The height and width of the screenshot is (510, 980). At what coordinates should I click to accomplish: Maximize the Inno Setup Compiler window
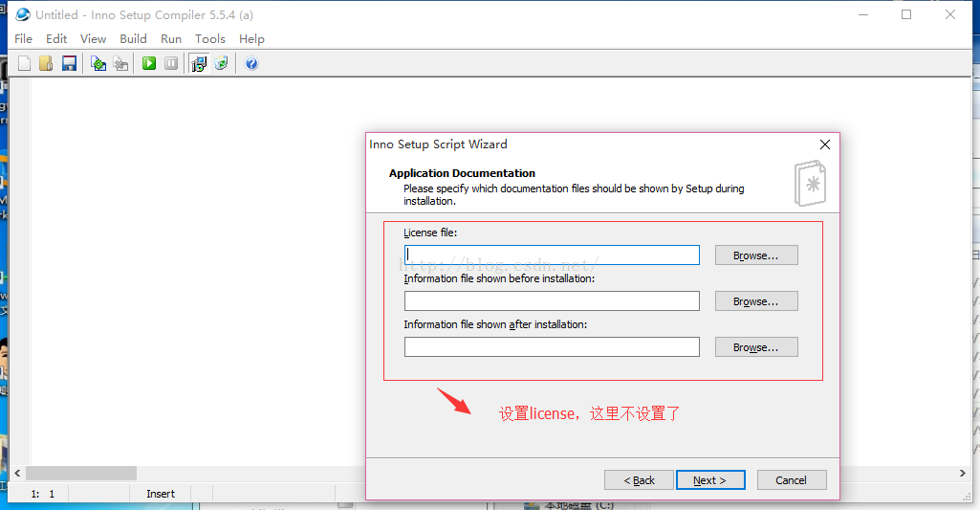point(906,14)
